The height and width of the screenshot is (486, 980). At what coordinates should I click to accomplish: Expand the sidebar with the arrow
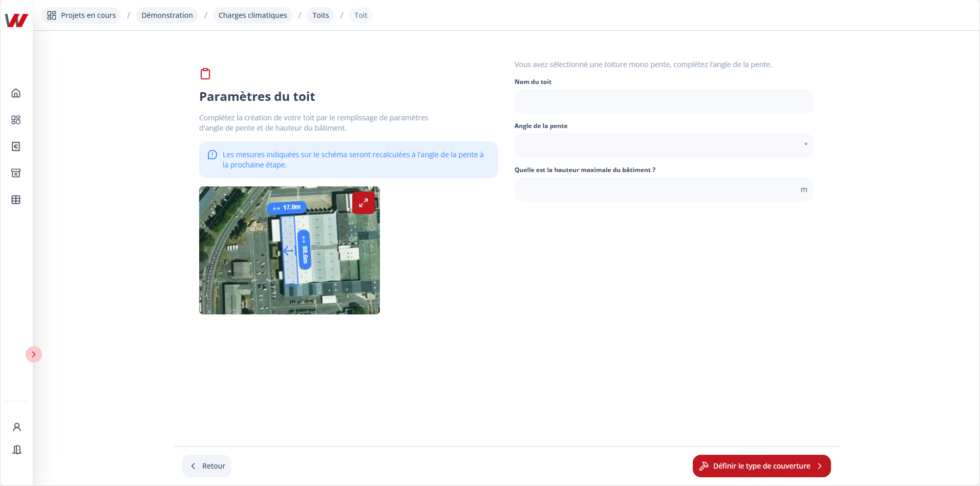(34, 354)
